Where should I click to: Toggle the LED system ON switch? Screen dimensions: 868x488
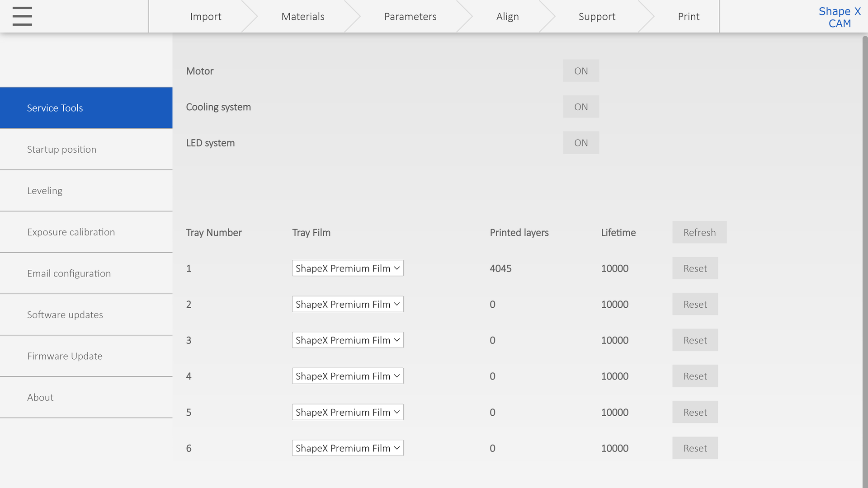pos(581,143)
